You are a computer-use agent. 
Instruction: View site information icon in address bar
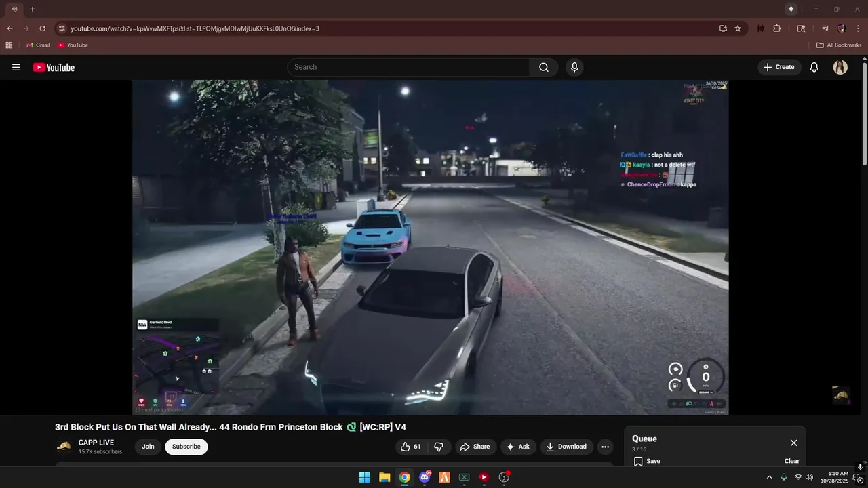tap(62, 28)
